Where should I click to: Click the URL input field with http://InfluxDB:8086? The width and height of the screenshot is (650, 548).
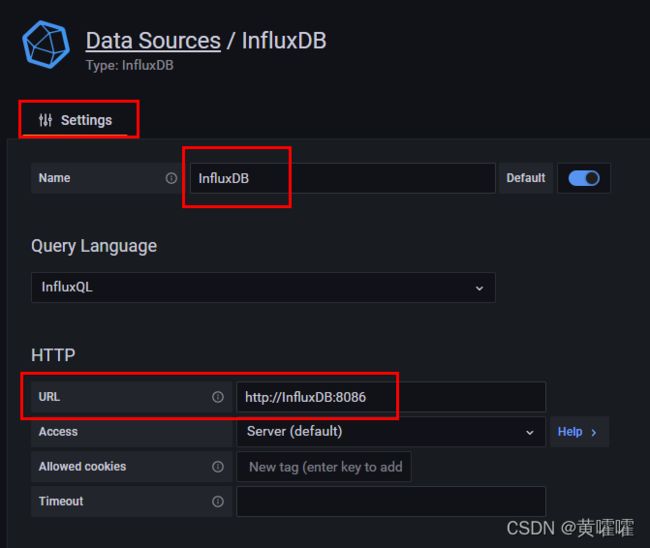pos(391,397)
